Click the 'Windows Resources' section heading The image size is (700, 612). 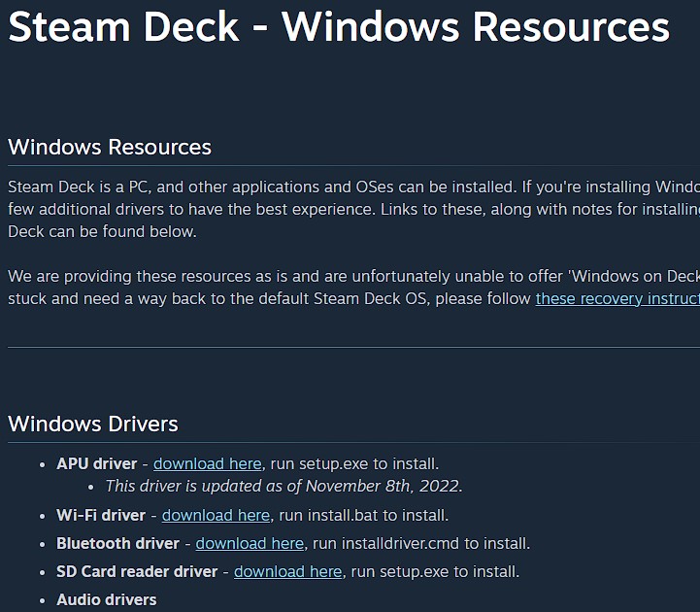tap(110, 147)
